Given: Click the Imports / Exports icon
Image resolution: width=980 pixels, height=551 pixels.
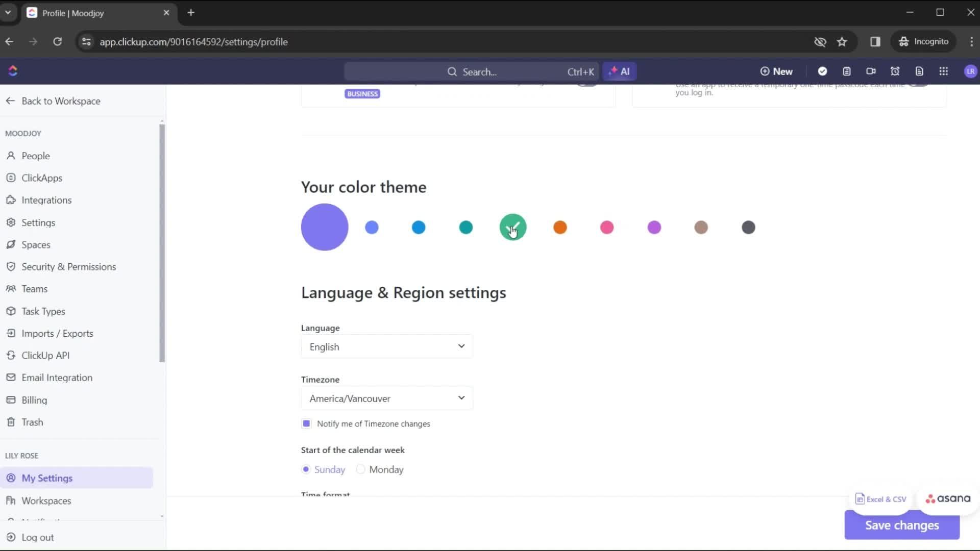Looking at the screenshot, I should pyautogui.click(x=10, y=333).
